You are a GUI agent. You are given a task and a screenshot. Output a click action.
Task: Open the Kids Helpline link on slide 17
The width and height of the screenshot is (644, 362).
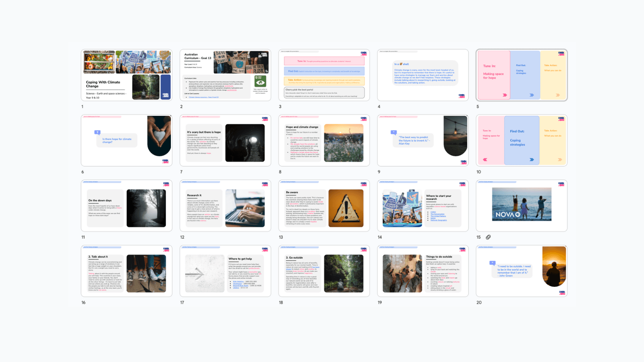click(x=238, y=282)
